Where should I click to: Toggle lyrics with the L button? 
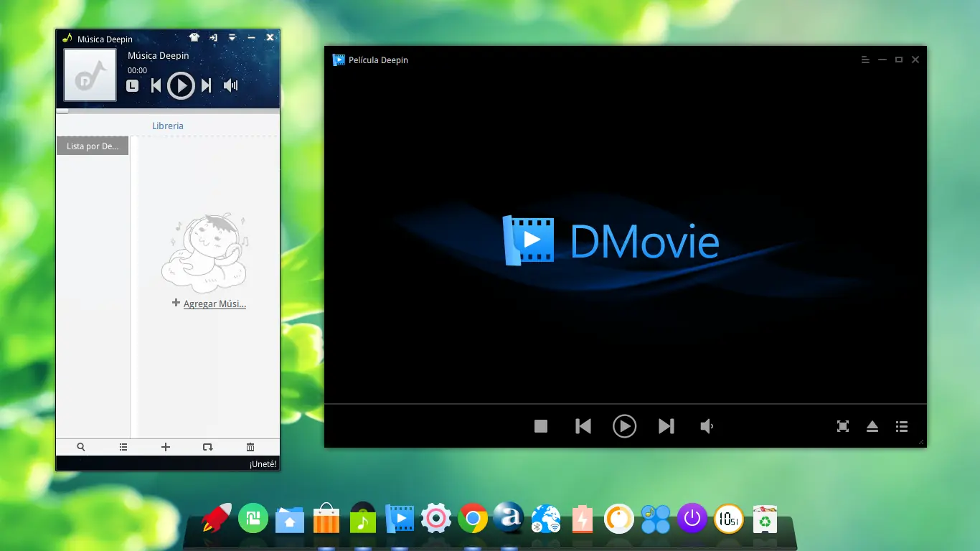[x=132, y=86]
